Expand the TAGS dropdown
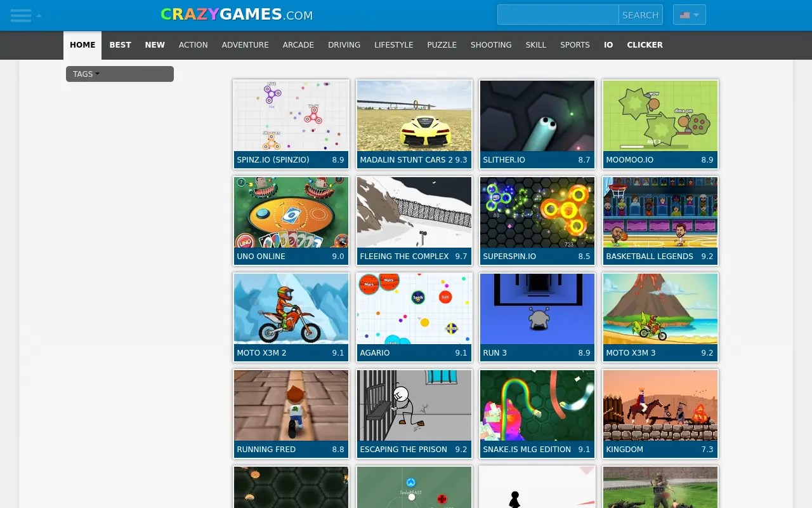The height and width of the screenshot is (508, 812). pyautogui.click(x=120, y=74)
